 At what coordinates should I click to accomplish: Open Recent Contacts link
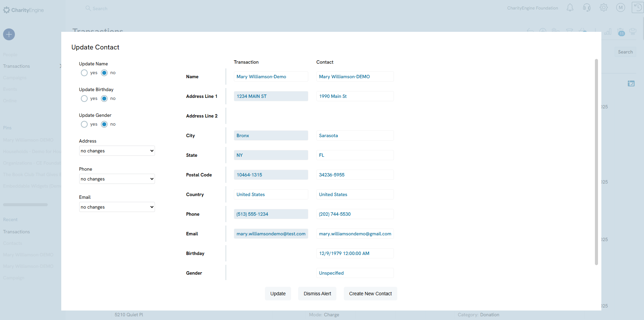point(13,243)
